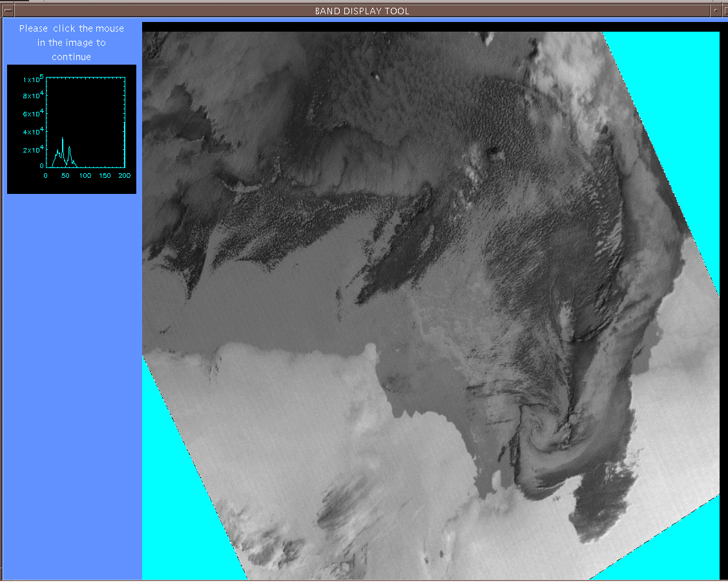
Task: Click the word 'continue' in the instructions
Action: [x=72, y=57]
